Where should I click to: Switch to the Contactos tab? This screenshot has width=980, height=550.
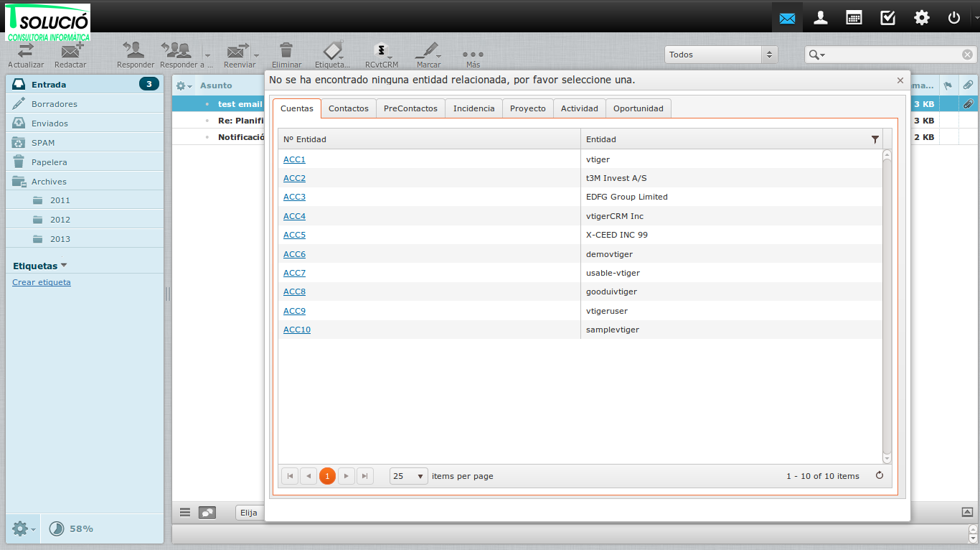(x=348, y=108)
